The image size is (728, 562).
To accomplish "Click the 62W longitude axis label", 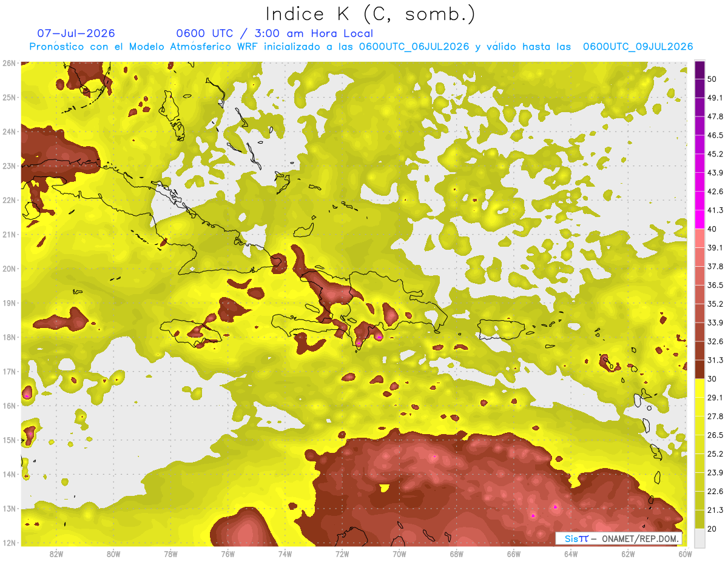I will pos(628,554).
